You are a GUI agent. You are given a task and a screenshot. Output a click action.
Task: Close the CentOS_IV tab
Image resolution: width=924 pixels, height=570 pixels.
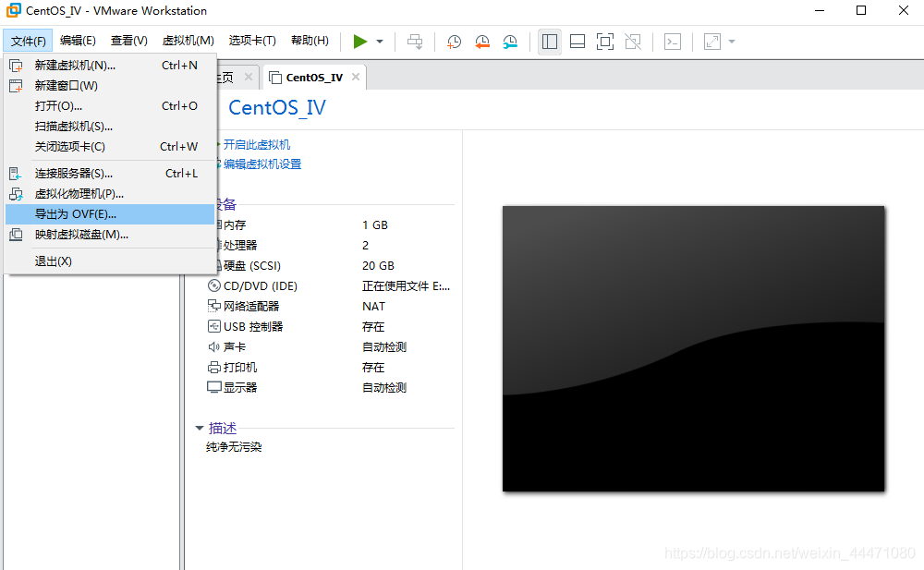click(356, 77)
